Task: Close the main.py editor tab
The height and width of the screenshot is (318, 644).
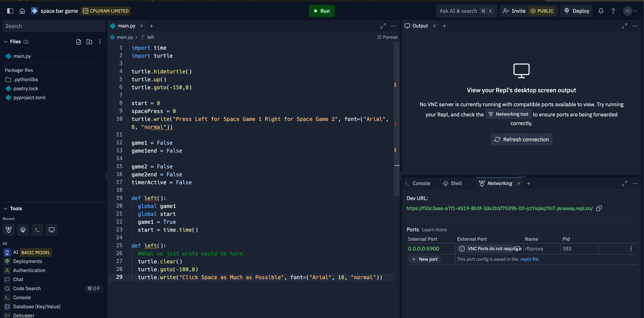Action: (141, 26)
